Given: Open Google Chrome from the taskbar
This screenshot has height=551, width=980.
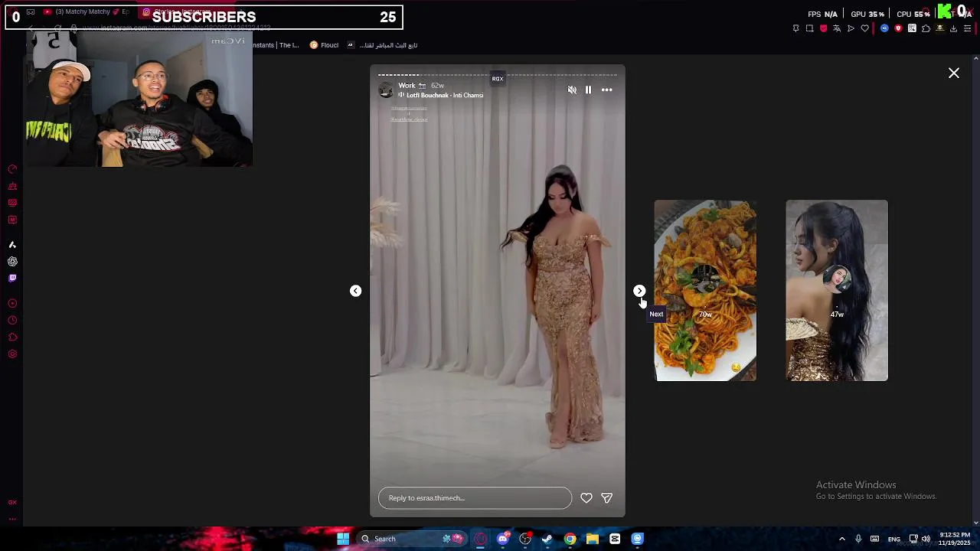Looking at the screenshot, I should pyautogui.click(x=570, y=539).
